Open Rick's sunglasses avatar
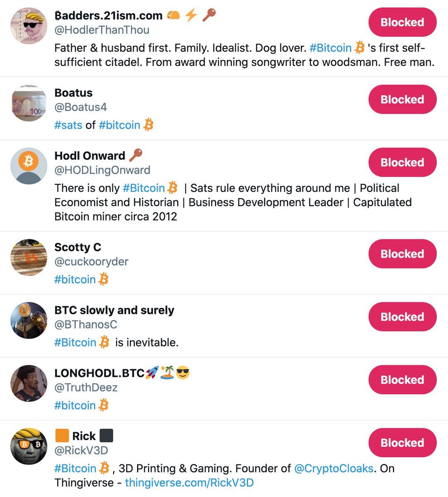Image resolution: width=448 pixels, height=497 pixels. (29, 446)
